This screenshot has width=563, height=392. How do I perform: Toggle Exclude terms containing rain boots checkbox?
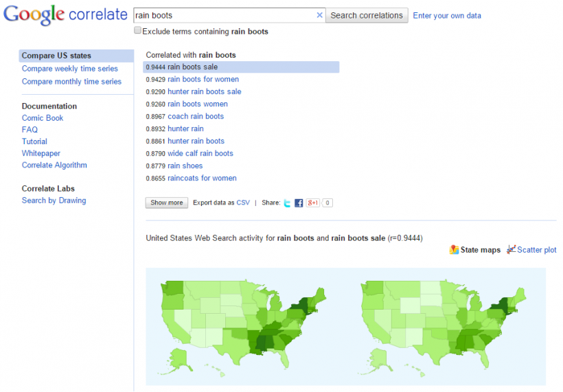[x=138, y=31]
